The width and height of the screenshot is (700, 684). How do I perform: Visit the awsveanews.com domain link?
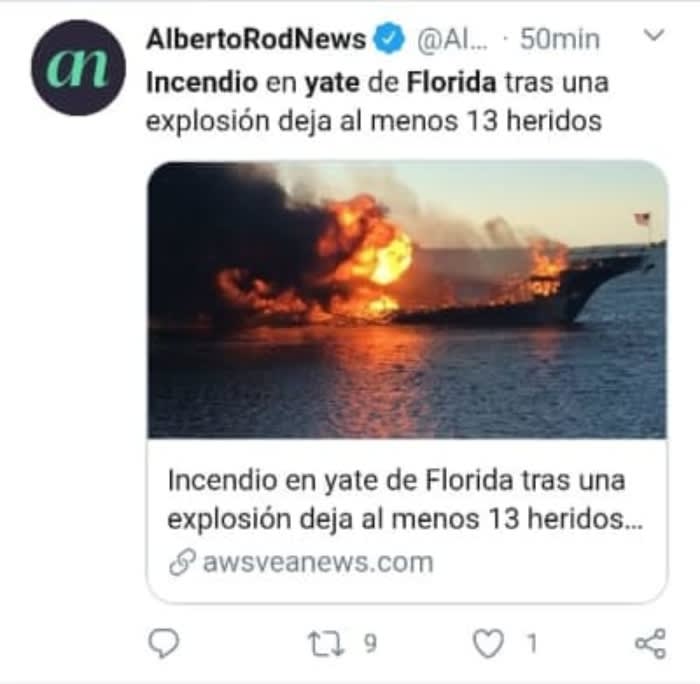coord(318,562)
